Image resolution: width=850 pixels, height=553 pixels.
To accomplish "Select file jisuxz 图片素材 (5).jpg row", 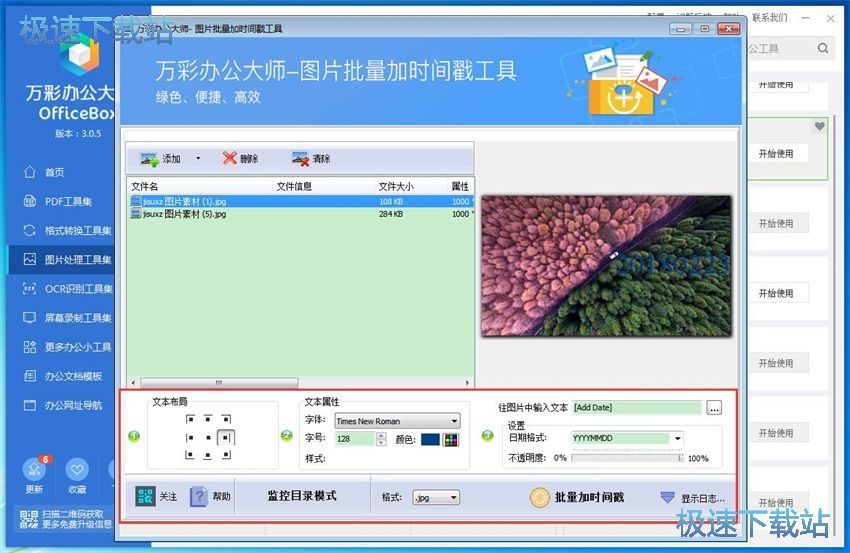I will pos(300,214).
